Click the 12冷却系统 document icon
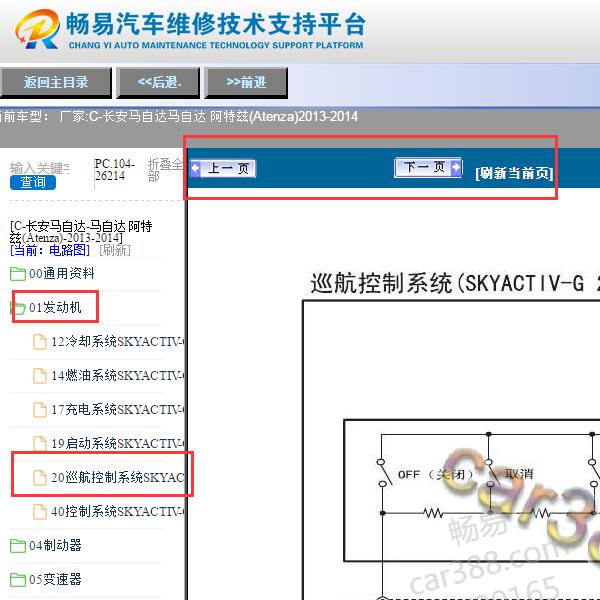This screenshot has height=600, width=600. [x=40, y=342]
